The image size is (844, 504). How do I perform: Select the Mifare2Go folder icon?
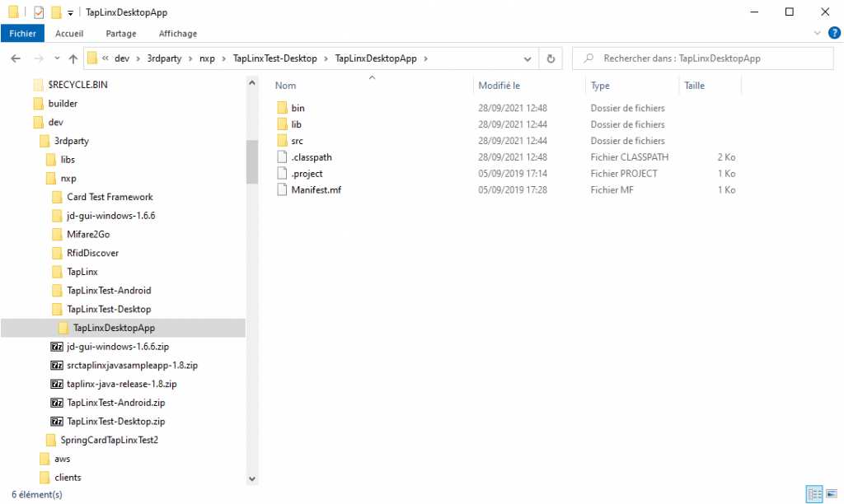pyautogui.click(x=57, y=235)
